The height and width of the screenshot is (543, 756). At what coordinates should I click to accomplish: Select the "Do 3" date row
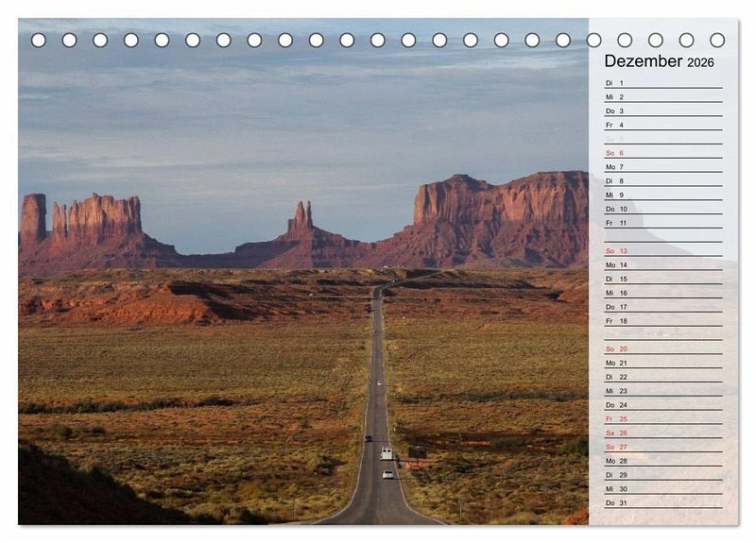pos(663,110)
